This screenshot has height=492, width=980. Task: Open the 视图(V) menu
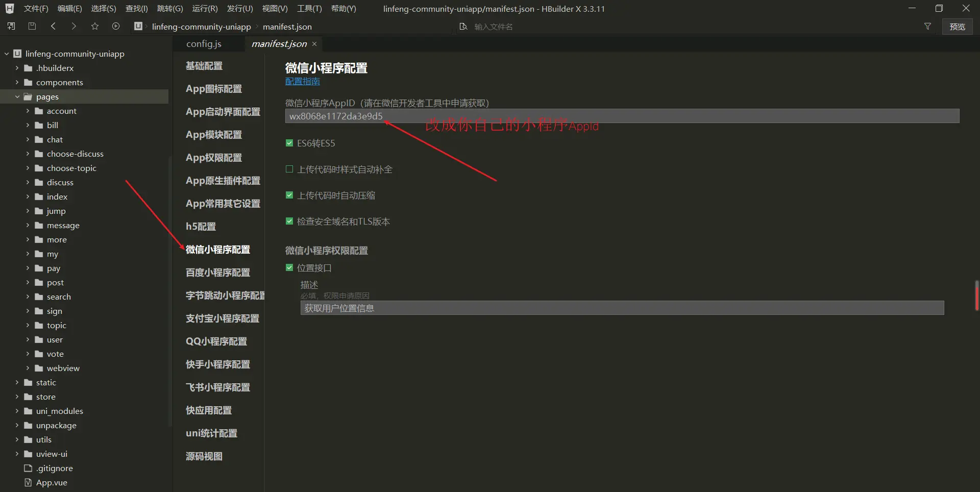(275, 9)
